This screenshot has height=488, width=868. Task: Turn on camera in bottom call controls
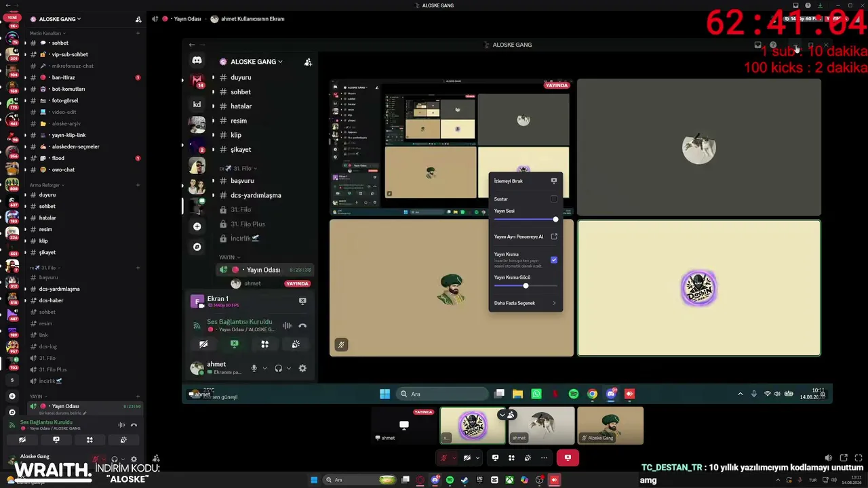coord(467,457)
